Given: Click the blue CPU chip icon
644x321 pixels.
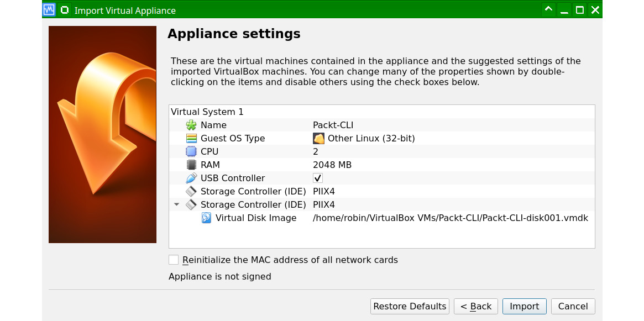Looking at the screenshot, I should [x=191, y=151].
